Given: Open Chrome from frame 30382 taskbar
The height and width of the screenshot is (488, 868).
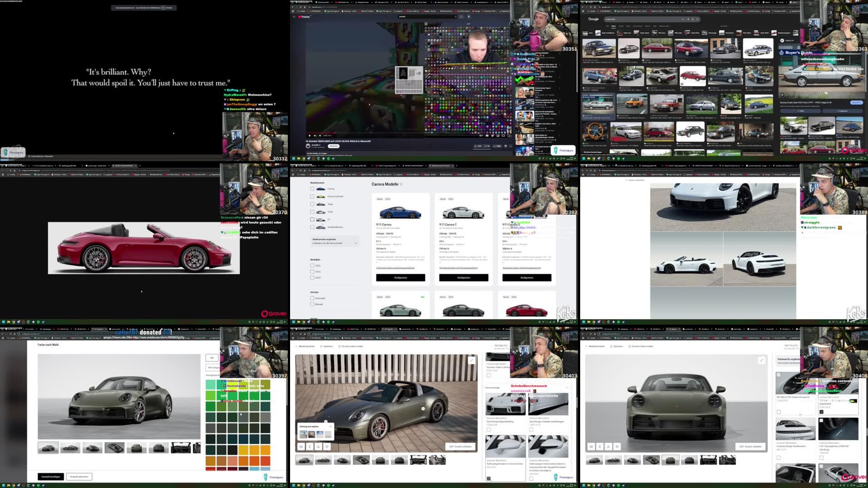Looking at the screenshot, I should (x=304, y=322).
